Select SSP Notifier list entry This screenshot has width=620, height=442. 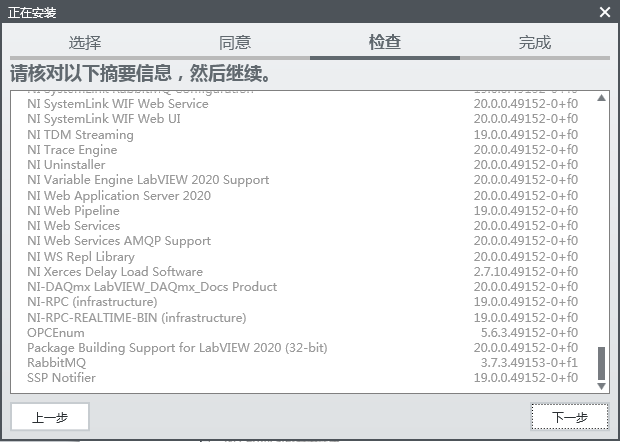pos(62,378)
